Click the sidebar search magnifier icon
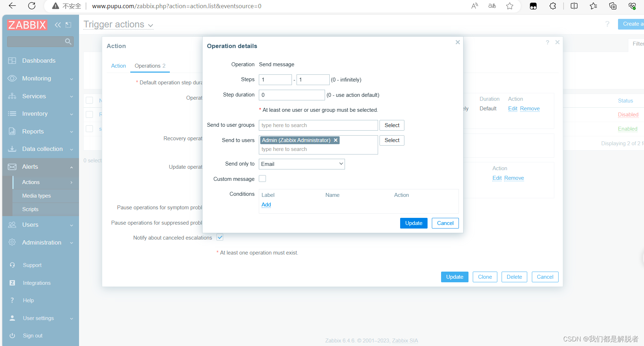Screen dimensions: 644x346 (x=68, y=42)
